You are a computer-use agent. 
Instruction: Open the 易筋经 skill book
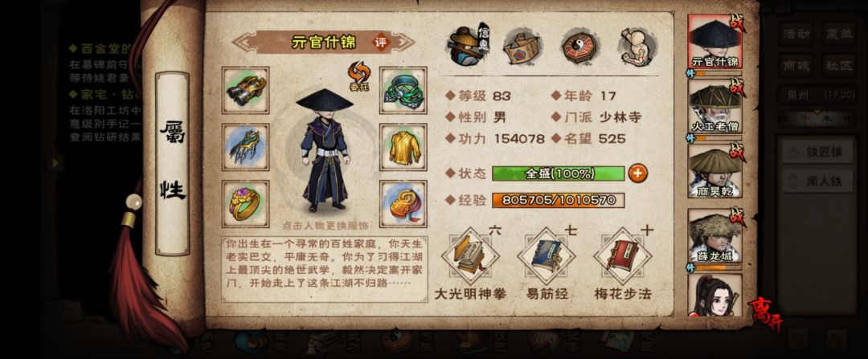click(547, 256)
